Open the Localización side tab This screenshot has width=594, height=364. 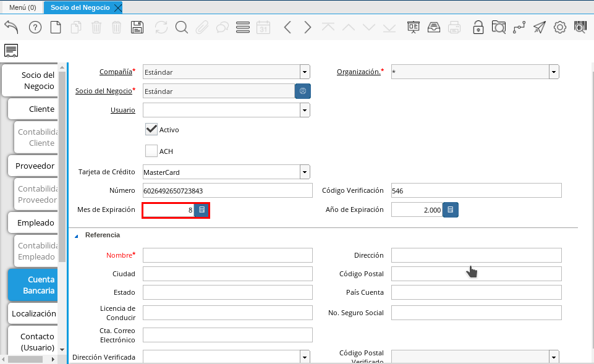(33, 313)
